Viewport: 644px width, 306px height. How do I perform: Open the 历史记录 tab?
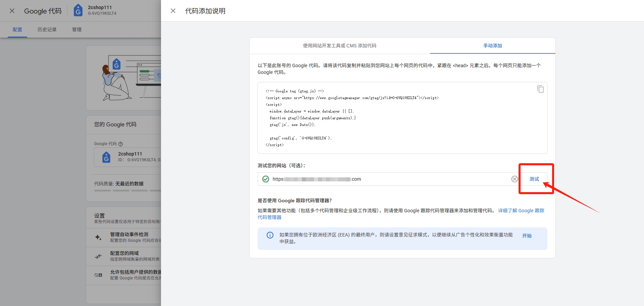click(x=47, y=30)
